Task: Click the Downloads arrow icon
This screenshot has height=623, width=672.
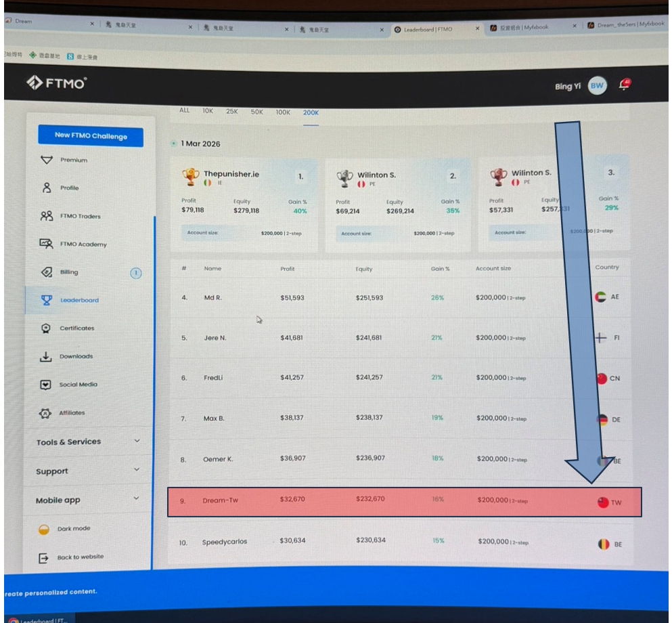Action: [x=45, y=356]
